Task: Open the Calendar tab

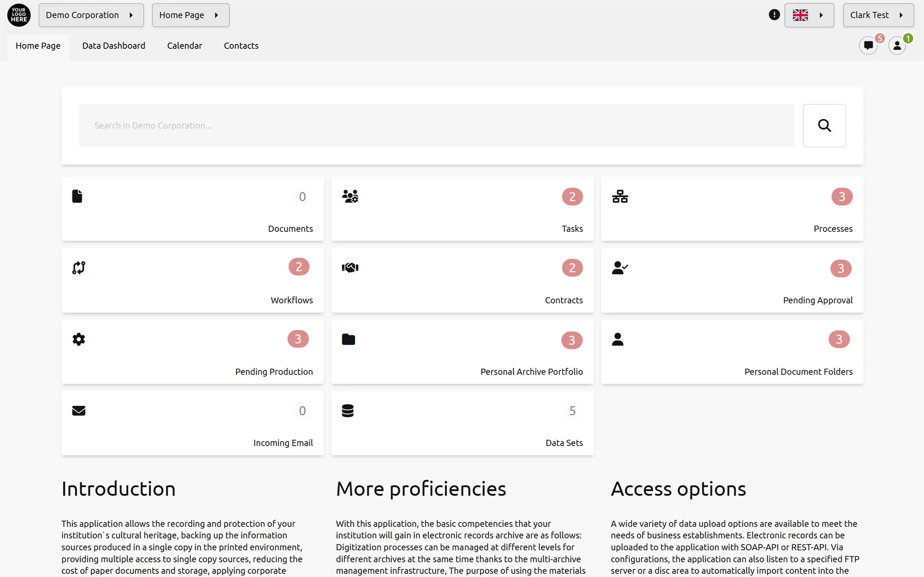Action: click(184, 46)
